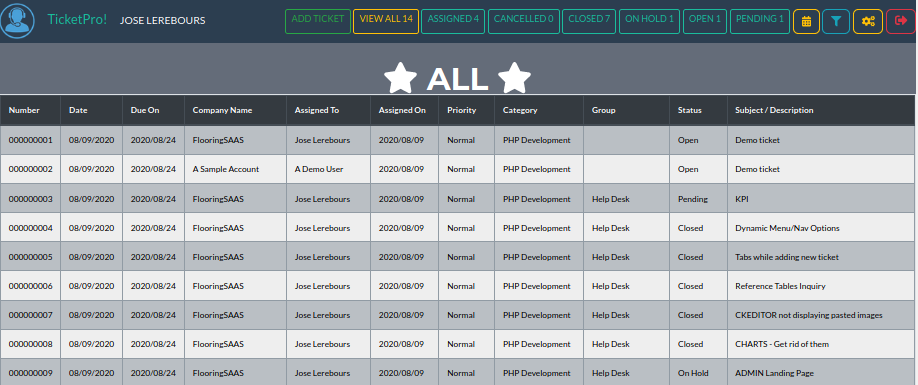The width and height of the screenshot is (918, 385).
Task: Click the TicketPro headset avatar logo
Action: point(18,20)
